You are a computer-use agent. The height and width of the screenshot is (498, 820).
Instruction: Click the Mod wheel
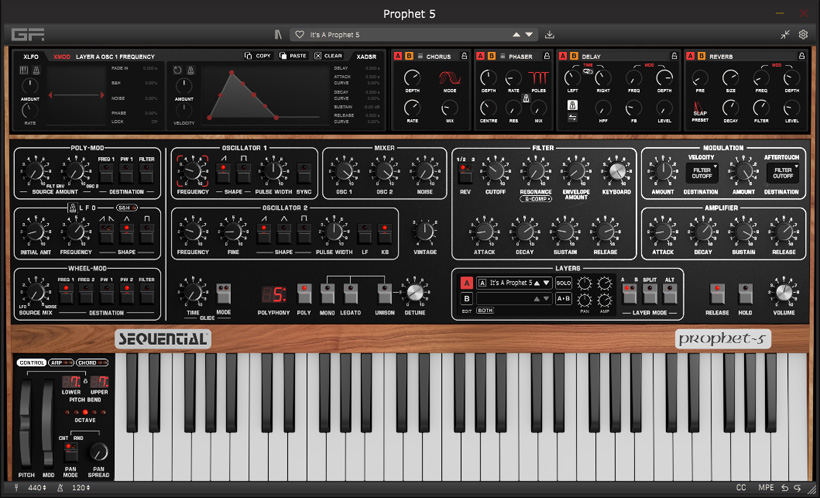(48, 423)
